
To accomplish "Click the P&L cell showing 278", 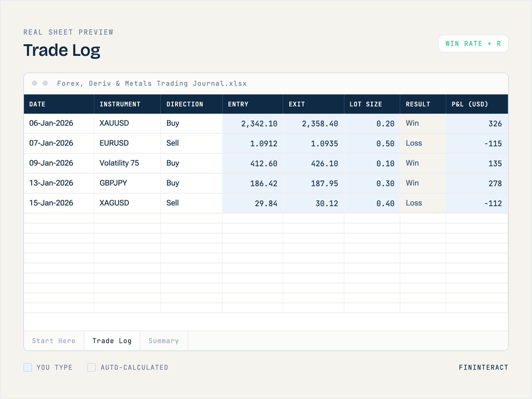I will [477, 183].
